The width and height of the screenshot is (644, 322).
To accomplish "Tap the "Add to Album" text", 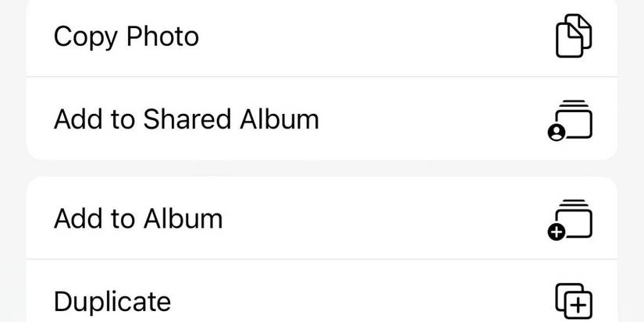I will click(138, 218).
